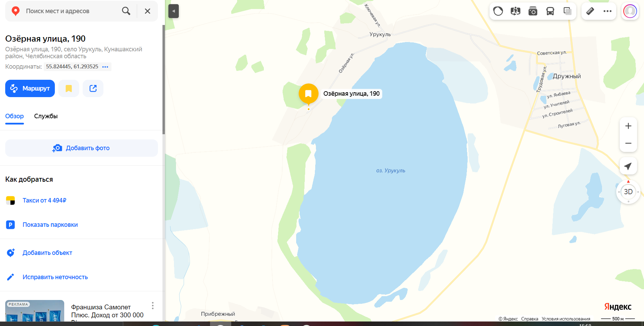Screen dimensions: 644x326
Task: Open more map tools menu
Action: coord(608,11)
